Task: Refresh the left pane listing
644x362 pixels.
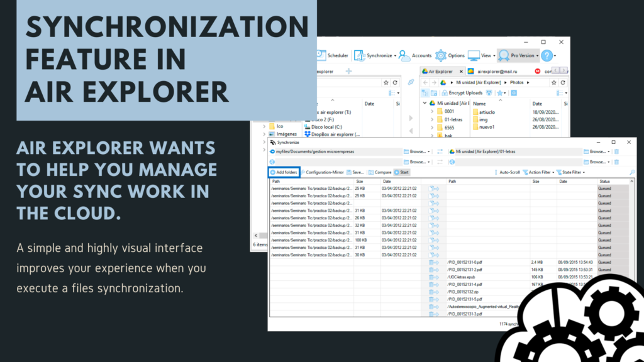Action: coord(395,82)
